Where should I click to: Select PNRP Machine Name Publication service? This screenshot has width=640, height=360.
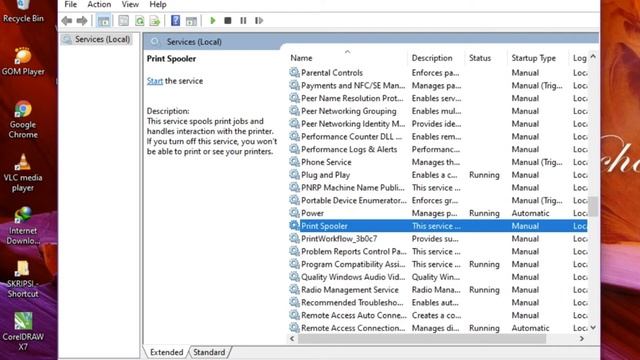(353, 187)
